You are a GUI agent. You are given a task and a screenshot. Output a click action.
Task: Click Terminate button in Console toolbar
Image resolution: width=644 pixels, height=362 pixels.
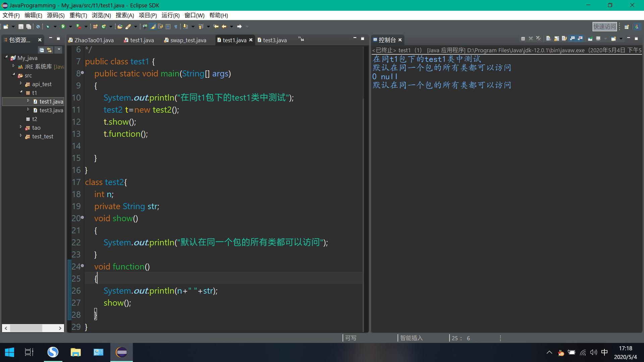click(523, 39)
